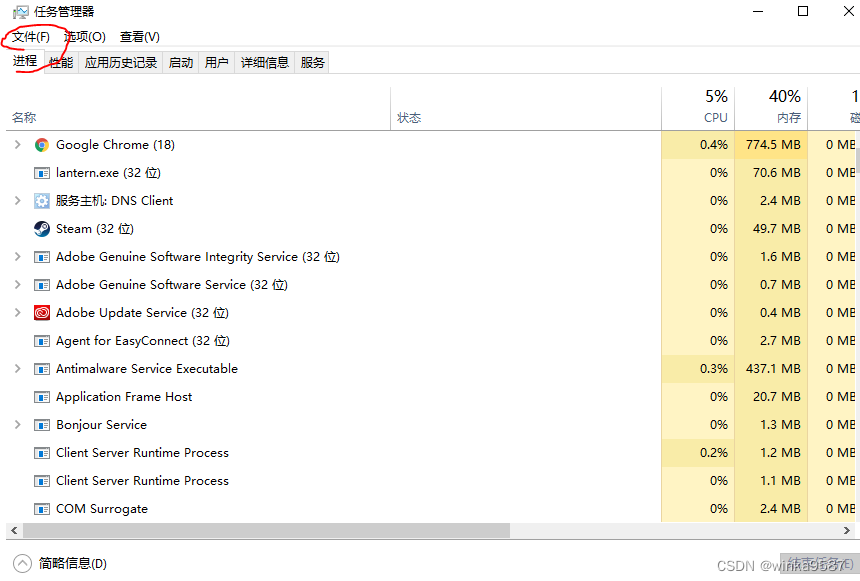The width and height of the screenshot is (860, 581).
Task: Click the 437.1 MB memory value
Action: (773, 369)
